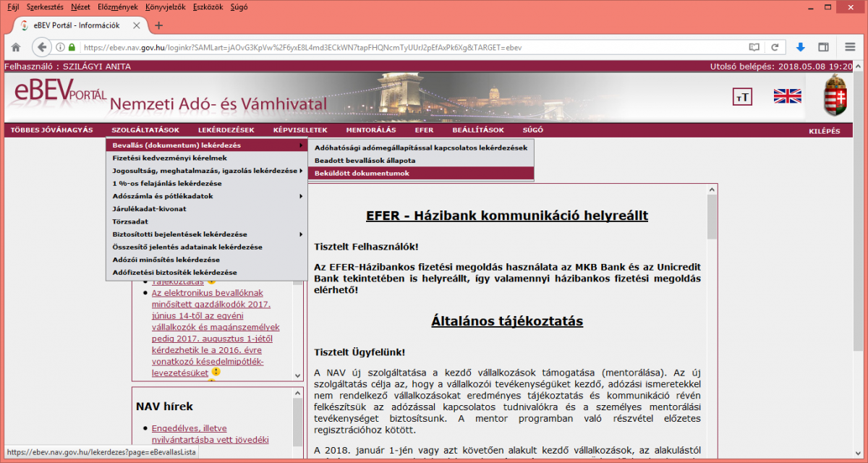
Task: Open the Szerkesztés menu
Action: tap(45, 7)
